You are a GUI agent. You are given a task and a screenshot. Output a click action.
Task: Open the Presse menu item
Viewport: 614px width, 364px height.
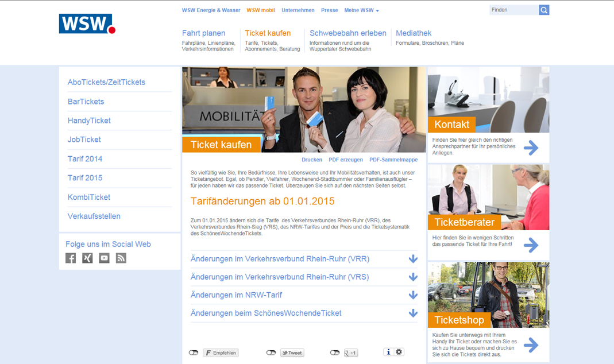point(329,10)
